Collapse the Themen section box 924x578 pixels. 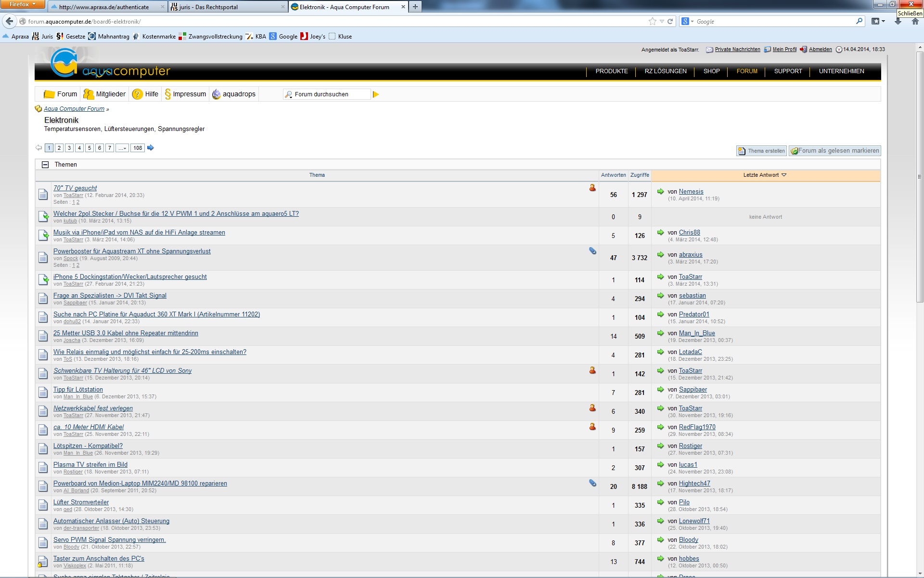click(x=45, y=165)
